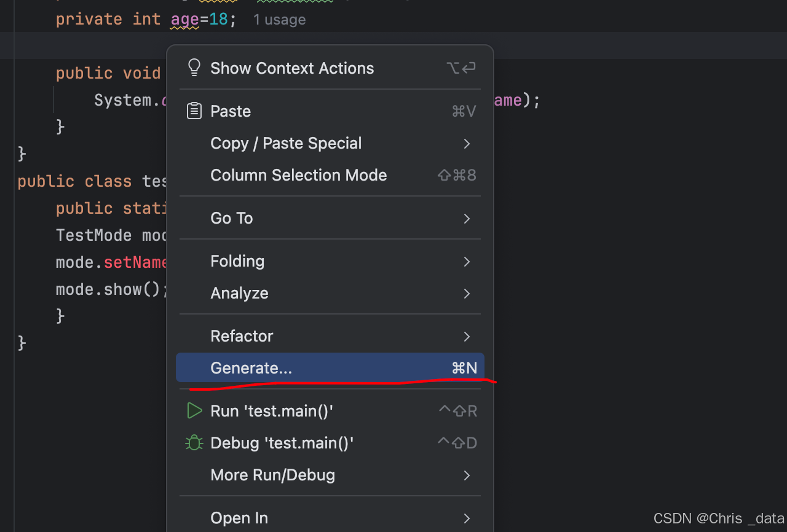The height and width of the screenshot is (532, 787).
Task: Open the Refactor submenu
Action: (x=242, y=336)
